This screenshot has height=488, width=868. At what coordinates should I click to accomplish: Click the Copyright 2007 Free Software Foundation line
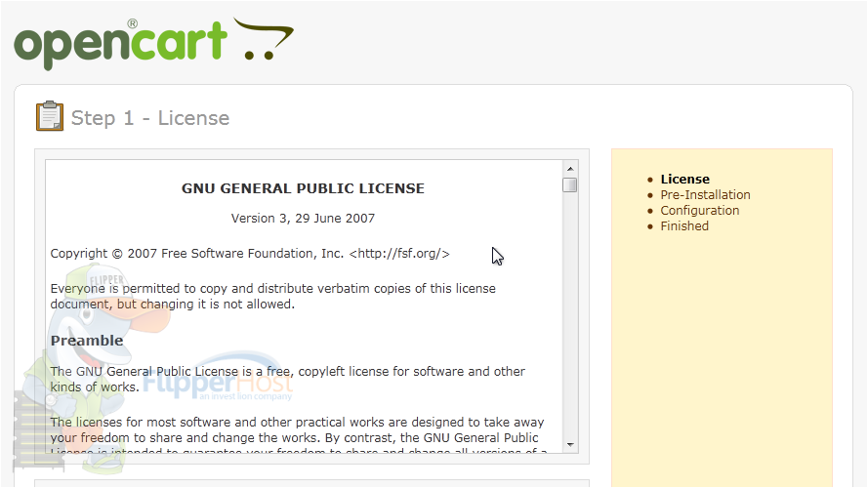(250, 254)
